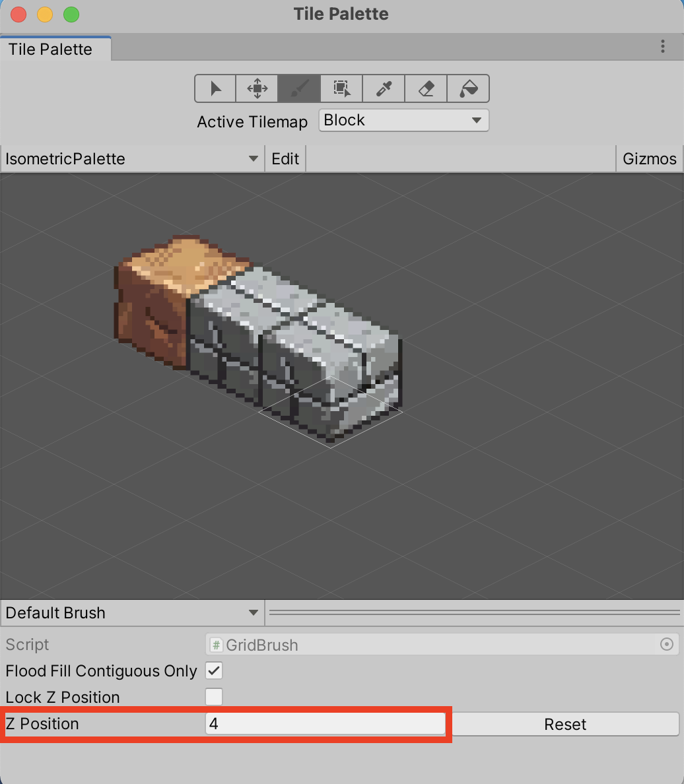
Task: Click the Active Tilemap label
Action: coord(252,121)
